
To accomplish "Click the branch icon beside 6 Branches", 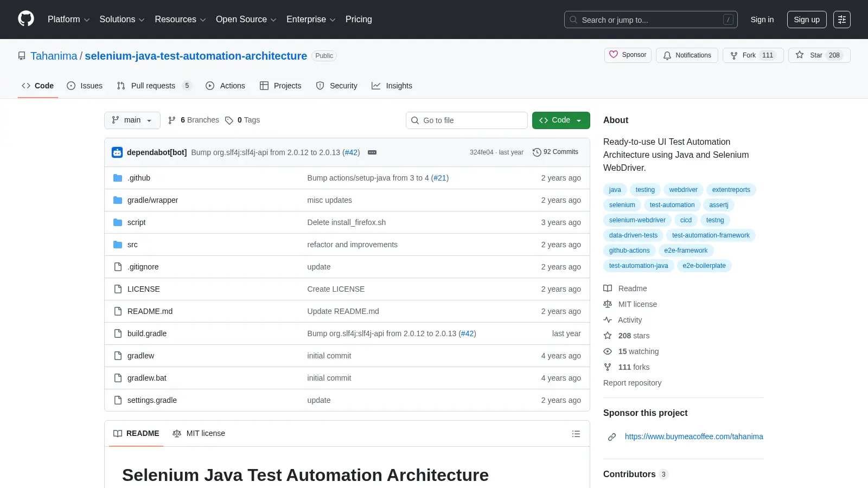I will [172, 120].
